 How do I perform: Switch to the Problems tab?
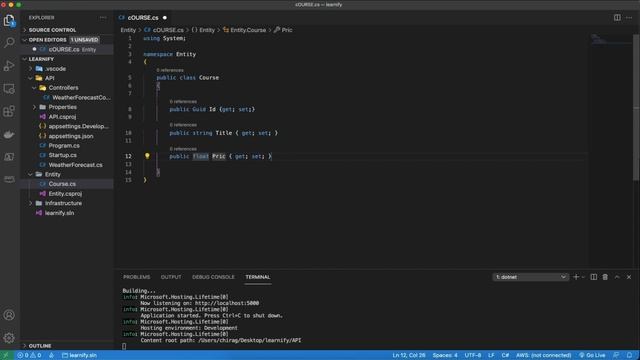136,277
